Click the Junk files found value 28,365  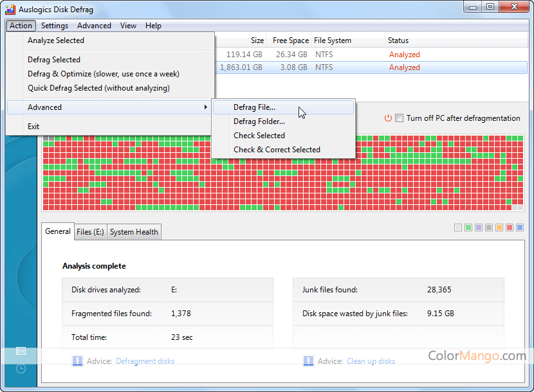tap(439, 290)
